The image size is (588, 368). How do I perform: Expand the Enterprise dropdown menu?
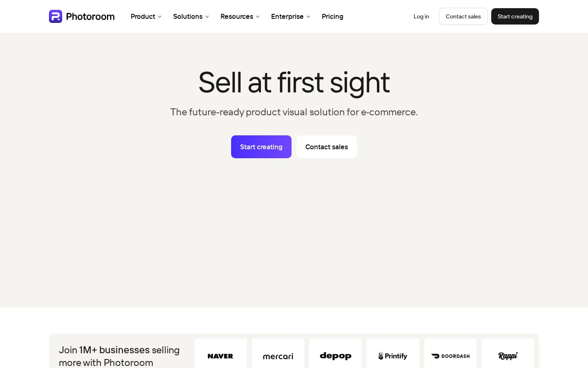pyautogui.click(x=291, y=16)
